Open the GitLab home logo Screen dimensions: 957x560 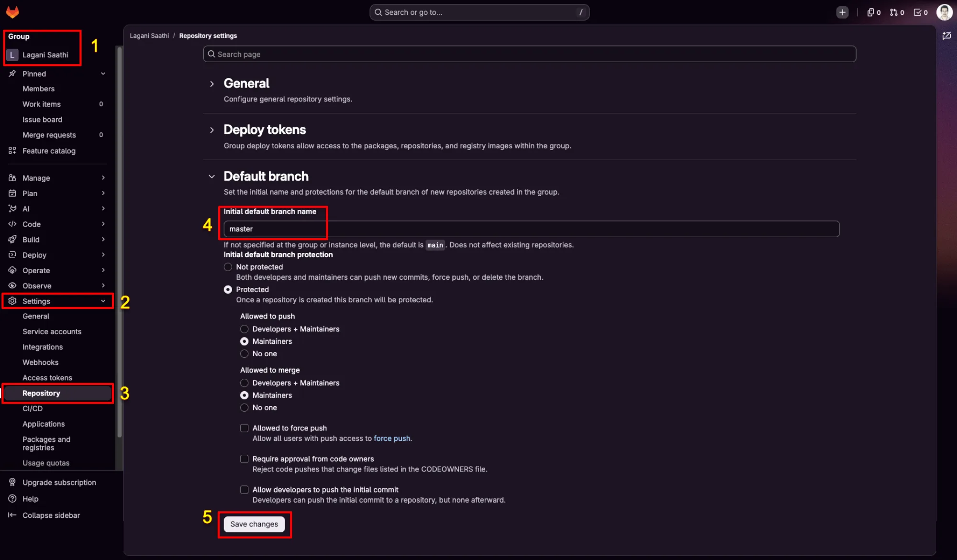12,12
